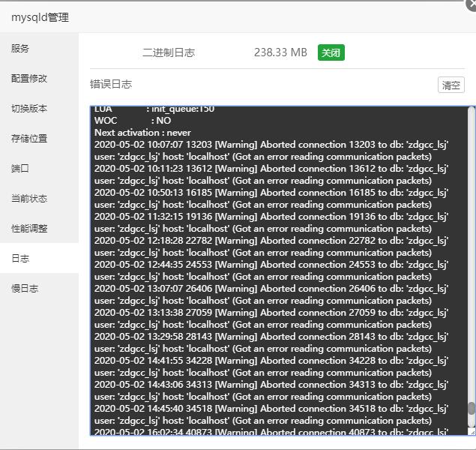Click the error log scrollbar thumb
476x450 pixels.
tap(472, 408)
